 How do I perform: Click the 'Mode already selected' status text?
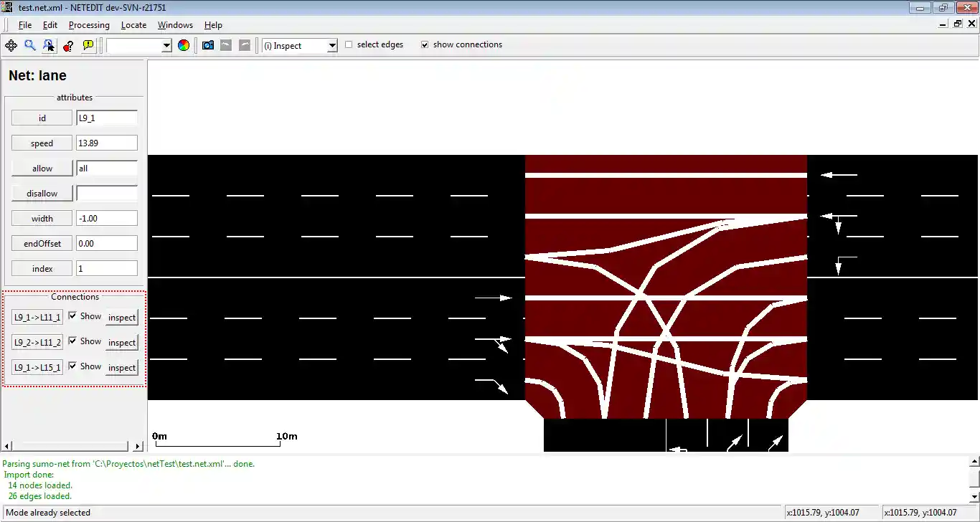point(48,513)
